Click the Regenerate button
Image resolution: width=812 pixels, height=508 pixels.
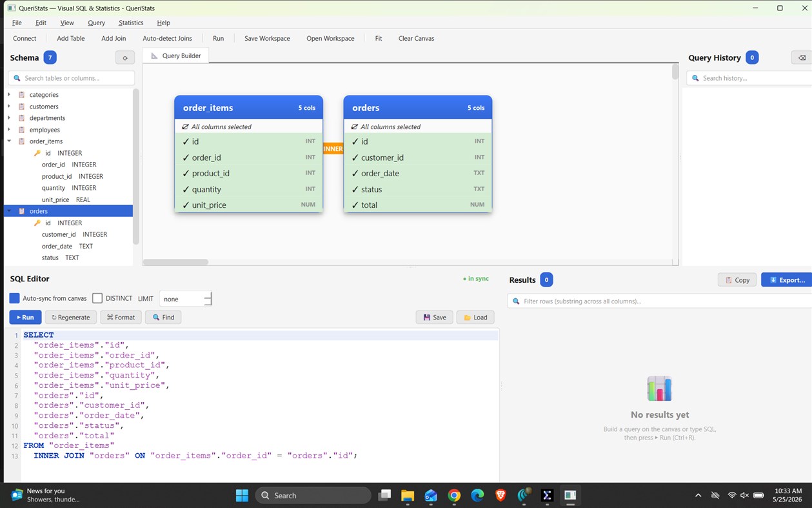pos(71,317)
